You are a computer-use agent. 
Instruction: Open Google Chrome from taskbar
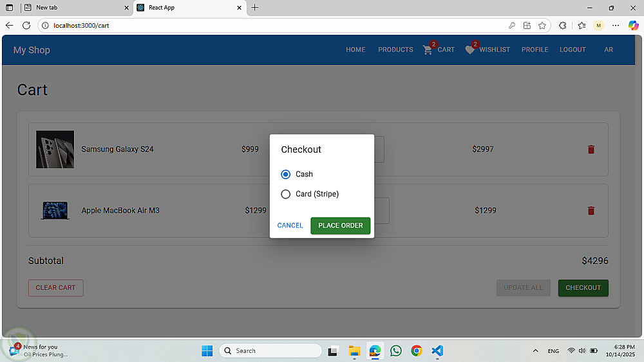pos(417,351)
